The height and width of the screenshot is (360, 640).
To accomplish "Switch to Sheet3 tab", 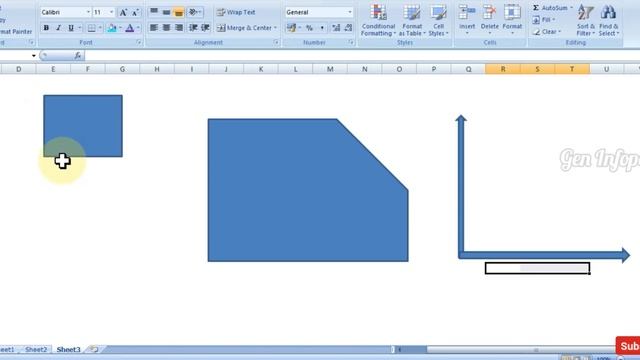I will pyautogui.click(x=68, y=349).
